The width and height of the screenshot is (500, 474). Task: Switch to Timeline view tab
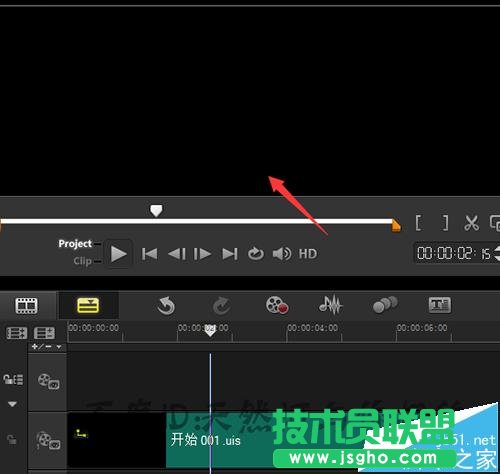(x=88, y=305)
